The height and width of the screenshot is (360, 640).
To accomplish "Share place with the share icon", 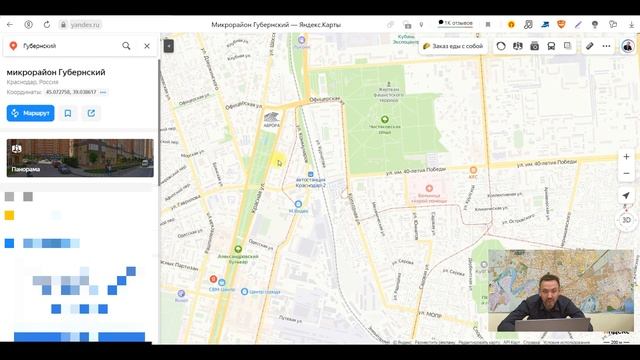I will pos(91,113).
